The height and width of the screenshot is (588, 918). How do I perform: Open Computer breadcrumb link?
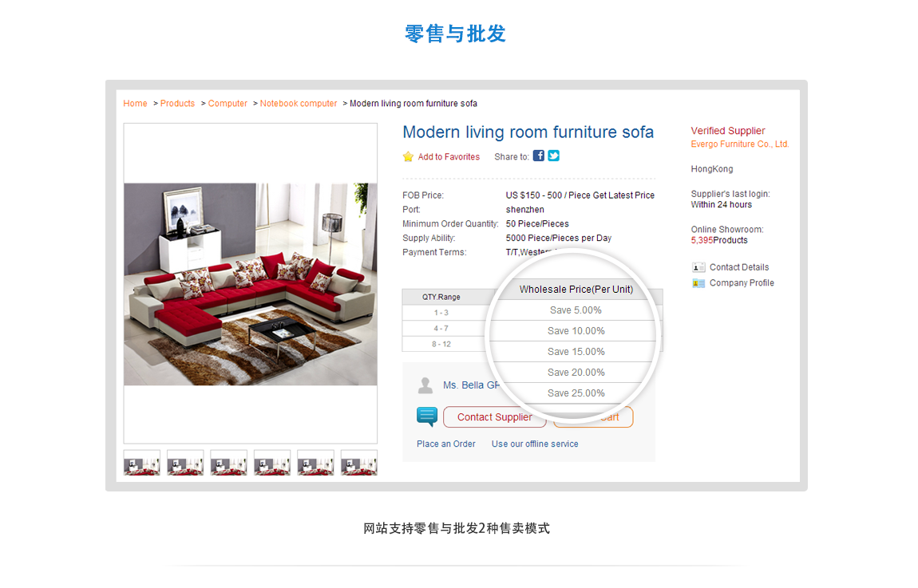tap(228, 104)
